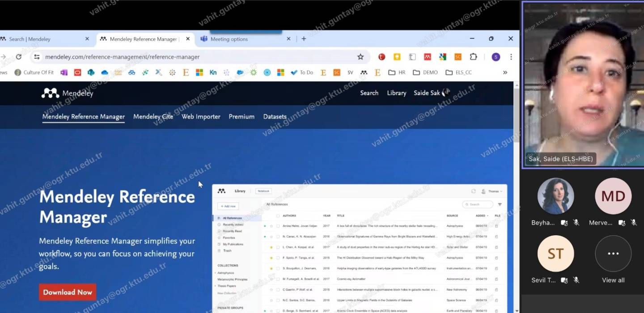Open a new browser tab
The width and height of the screenshot is (644, 313).
(x=304, y=39)
